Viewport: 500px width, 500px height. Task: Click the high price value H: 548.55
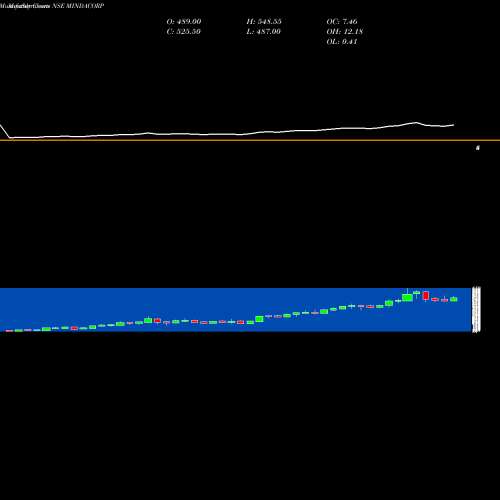coord(264,21)
